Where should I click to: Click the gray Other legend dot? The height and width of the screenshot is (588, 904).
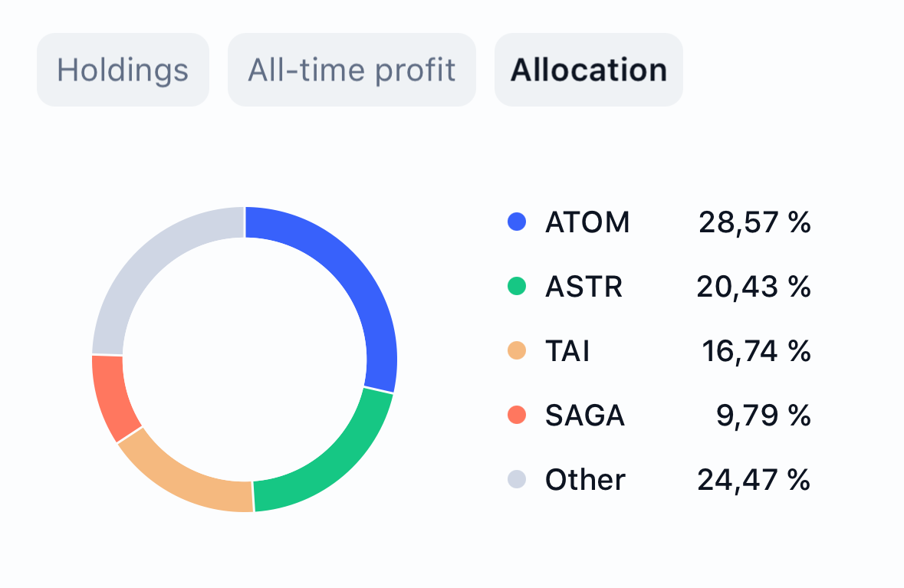(x=518, y=480)
